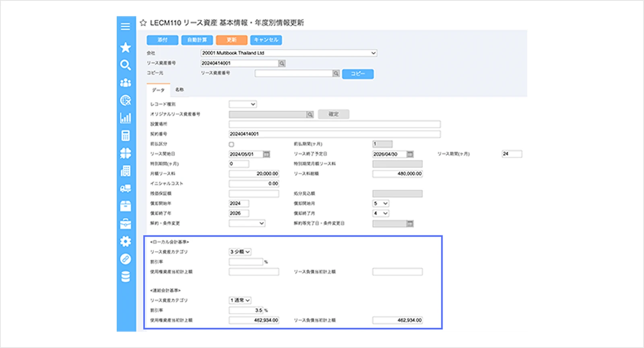
Task: Click the empty 設置場所 location field
Action: [335, 124]
